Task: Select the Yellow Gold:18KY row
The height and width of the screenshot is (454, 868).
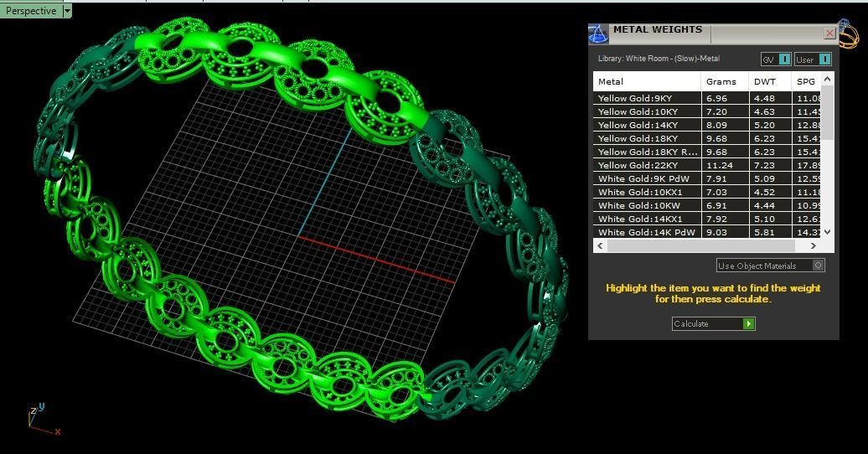Action: pos(707,138)
